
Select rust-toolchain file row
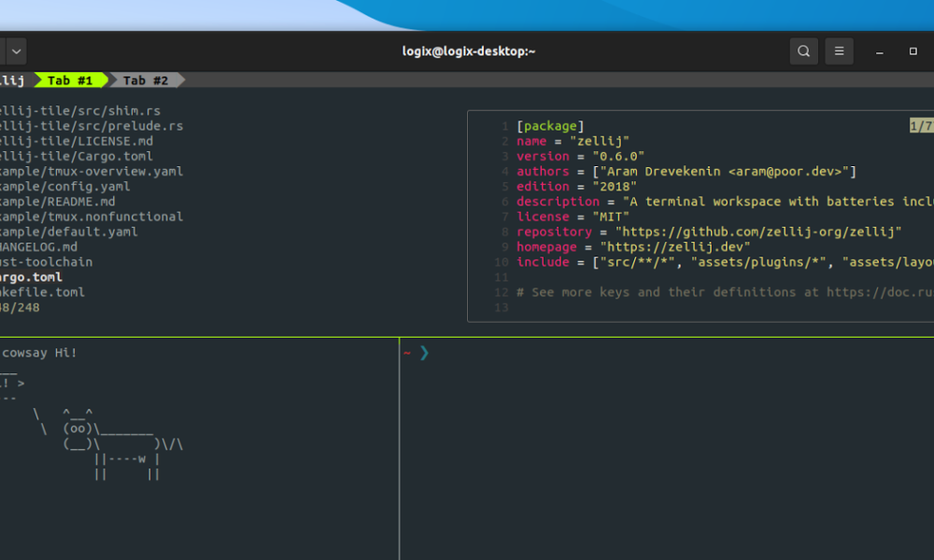coord(46,262)
